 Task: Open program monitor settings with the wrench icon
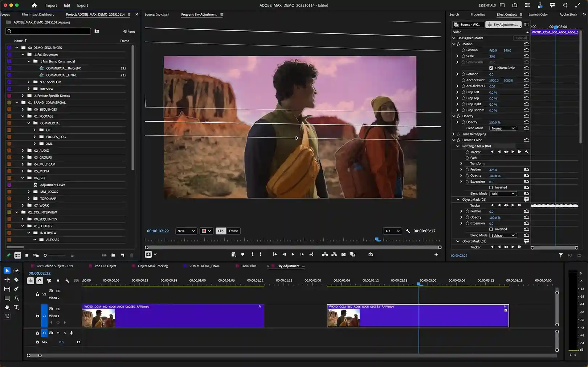(408, 231)
